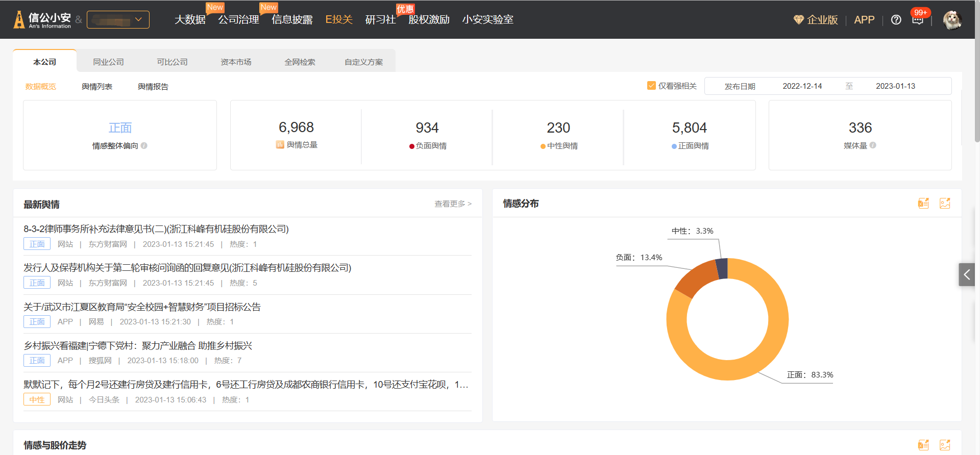Click the help question mark icon
The image size is (980, 455).
coord(896,20)
